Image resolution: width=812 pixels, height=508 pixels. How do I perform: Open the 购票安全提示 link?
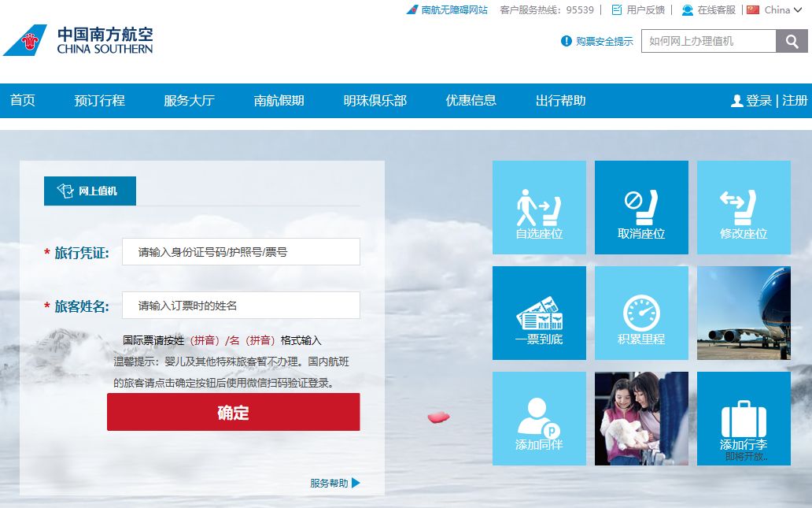[x=603, y=41]
